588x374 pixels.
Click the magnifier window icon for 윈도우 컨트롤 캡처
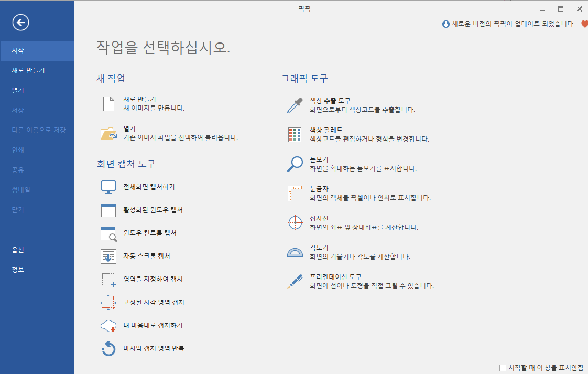coord(108,233)
